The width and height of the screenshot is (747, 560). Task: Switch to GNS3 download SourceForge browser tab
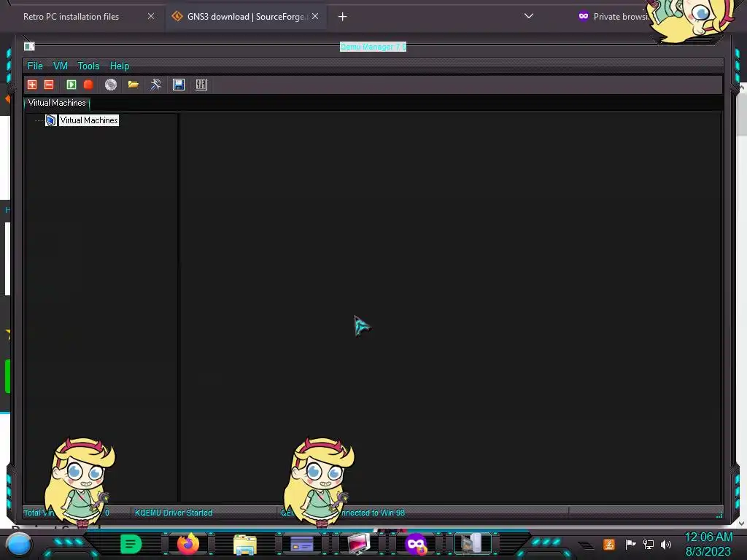(247, 17)
